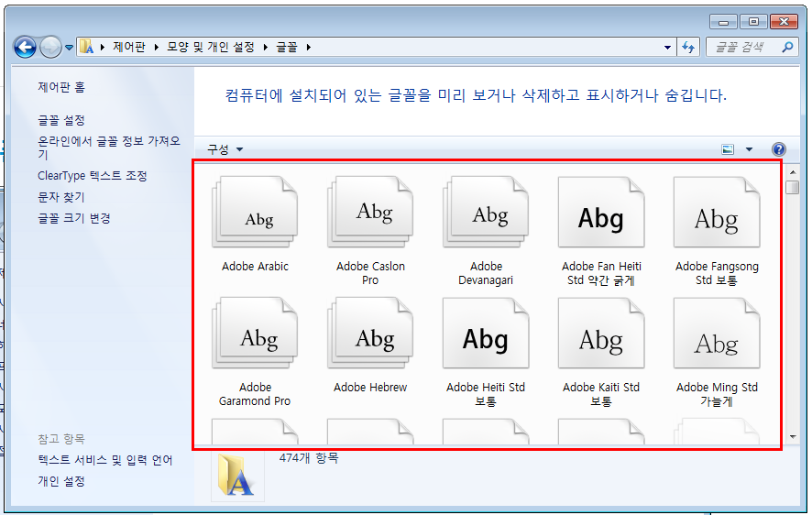Expand the arrow after 모양 및 개인 설정

coord(265,47)
